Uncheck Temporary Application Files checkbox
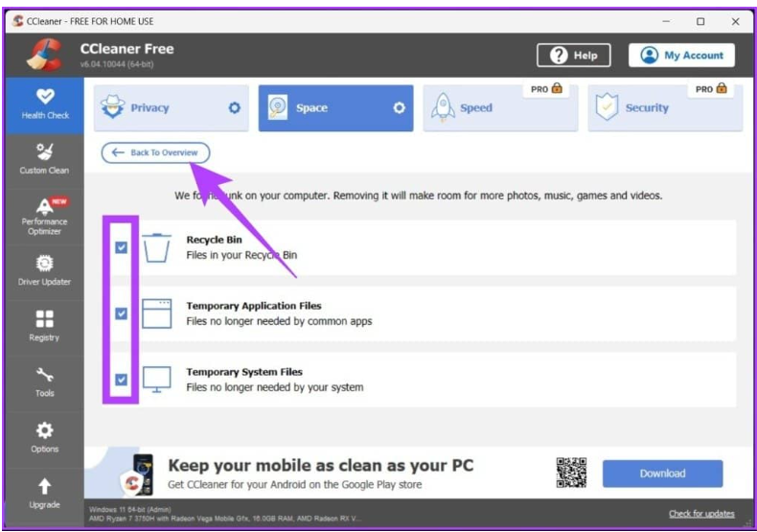The image size is (757, 532). point(121,313)
